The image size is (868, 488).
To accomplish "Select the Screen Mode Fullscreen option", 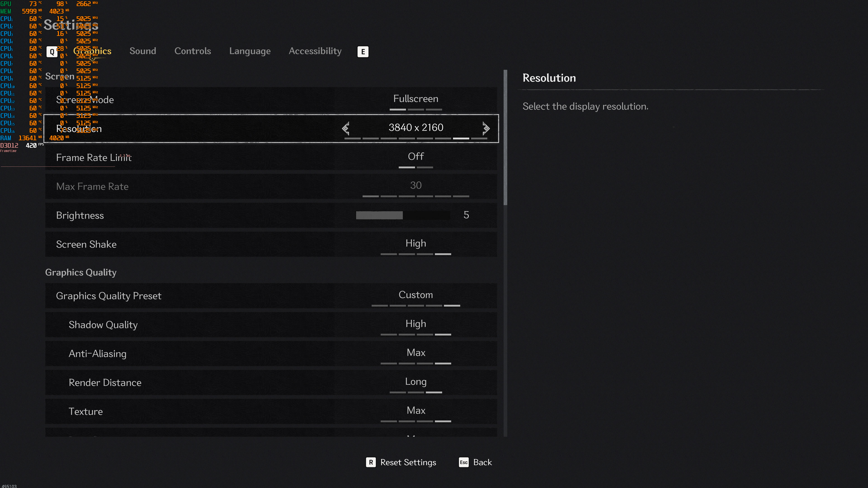I will click(415, 99).
